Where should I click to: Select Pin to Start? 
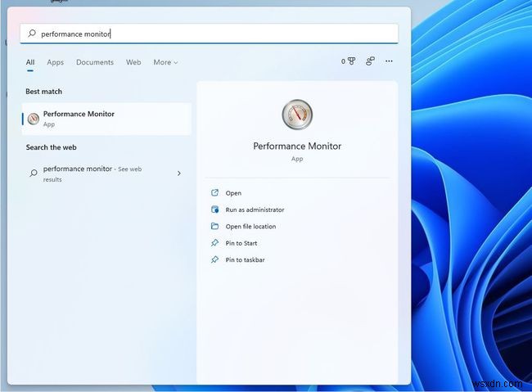241,243
